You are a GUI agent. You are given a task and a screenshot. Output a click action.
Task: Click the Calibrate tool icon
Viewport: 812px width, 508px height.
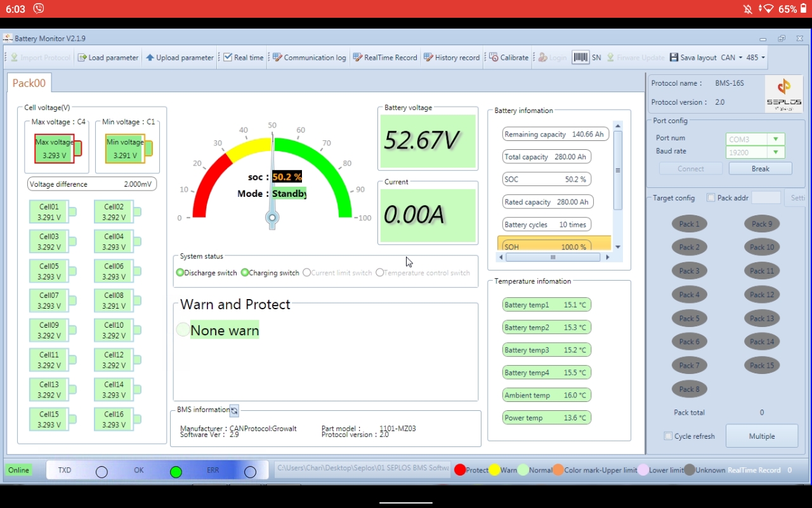pos(494,58)
